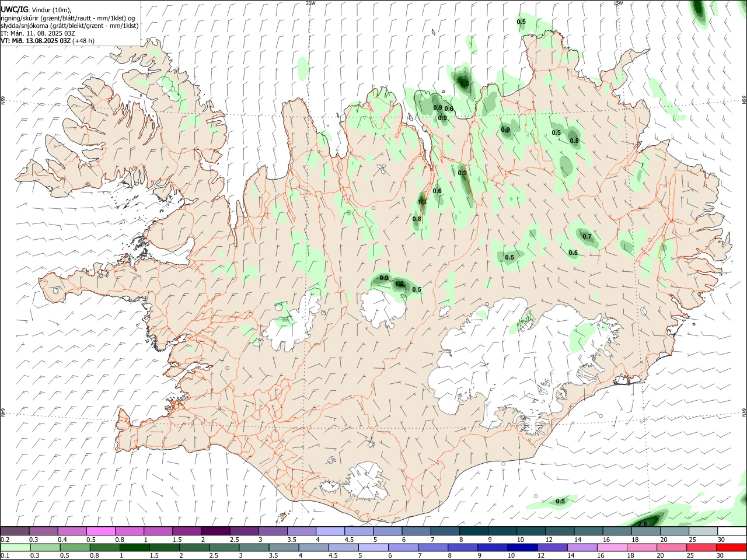This screenshot has width=747, height=560.
Task: Pick the lower-row violet swatch for 14–16
Action: [x=582, y=547]
